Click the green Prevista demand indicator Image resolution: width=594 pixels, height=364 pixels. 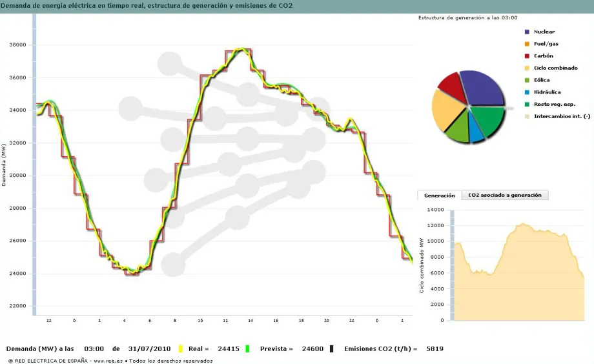[x=247, y=349]
